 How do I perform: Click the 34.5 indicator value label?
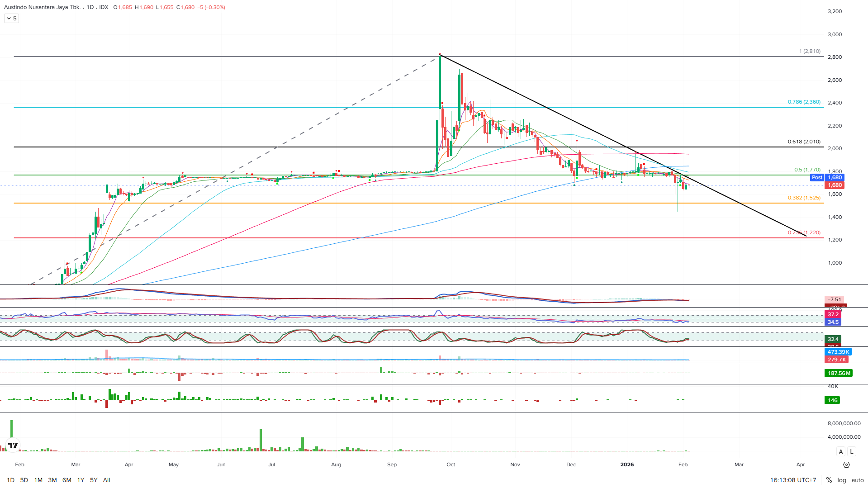tap(833, 322)
